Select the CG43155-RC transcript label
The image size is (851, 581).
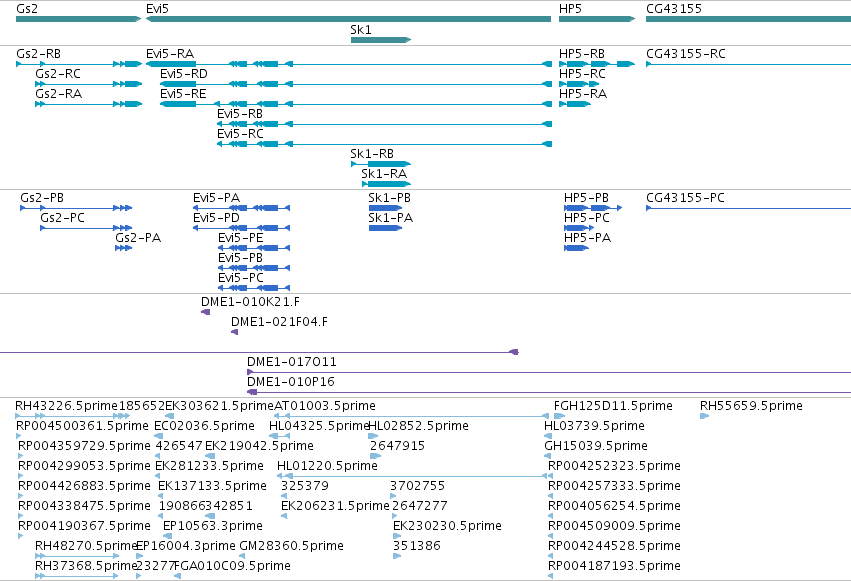[685, 54]
